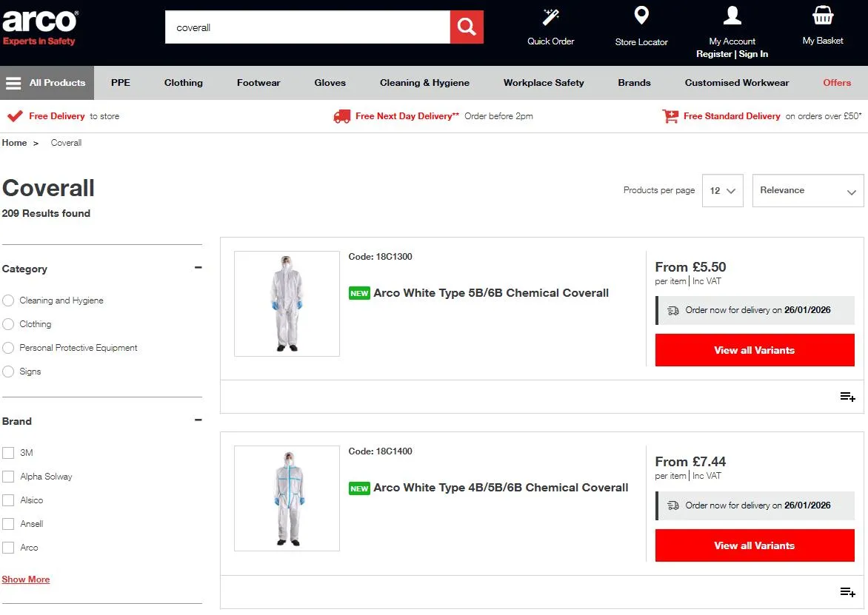Click the Free Delivery checkmark icon

(15, 116)
